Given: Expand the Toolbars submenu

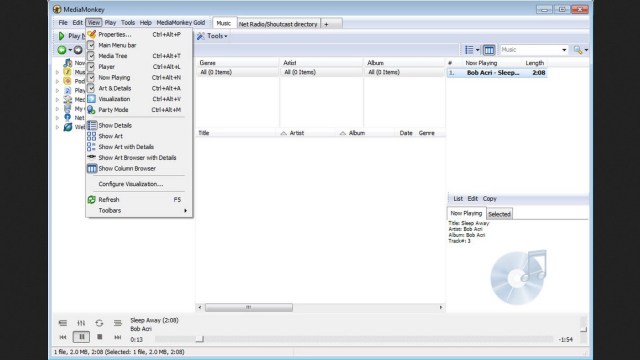Looking at the screenshot, I should pos(139,211).
